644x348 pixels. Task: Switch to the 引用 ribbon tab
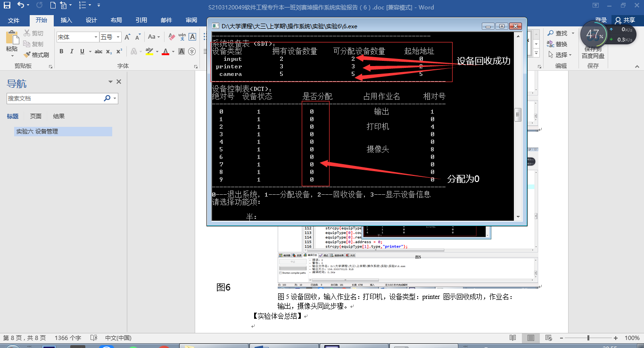pos(141,20)
